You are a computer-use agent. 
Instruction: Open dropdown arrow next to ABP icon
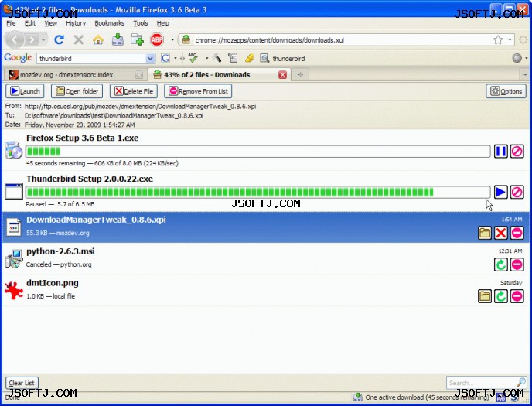172,40
